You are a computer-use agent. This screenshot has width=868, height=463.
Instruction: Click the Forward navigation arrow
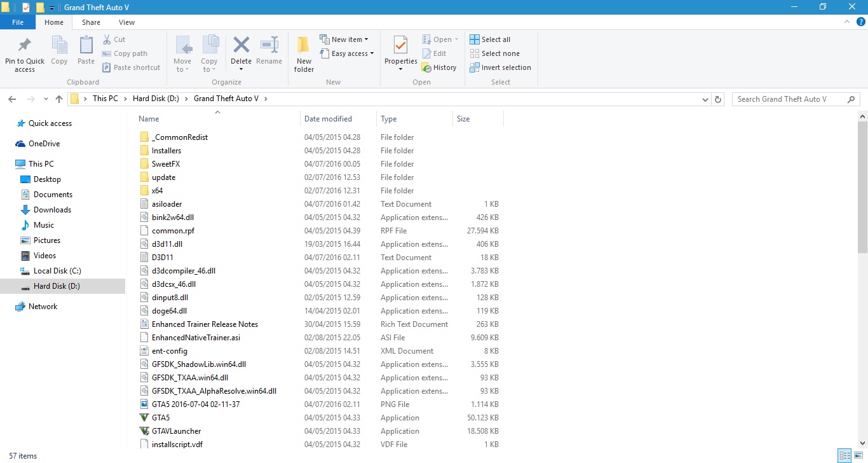coord(31,99)
